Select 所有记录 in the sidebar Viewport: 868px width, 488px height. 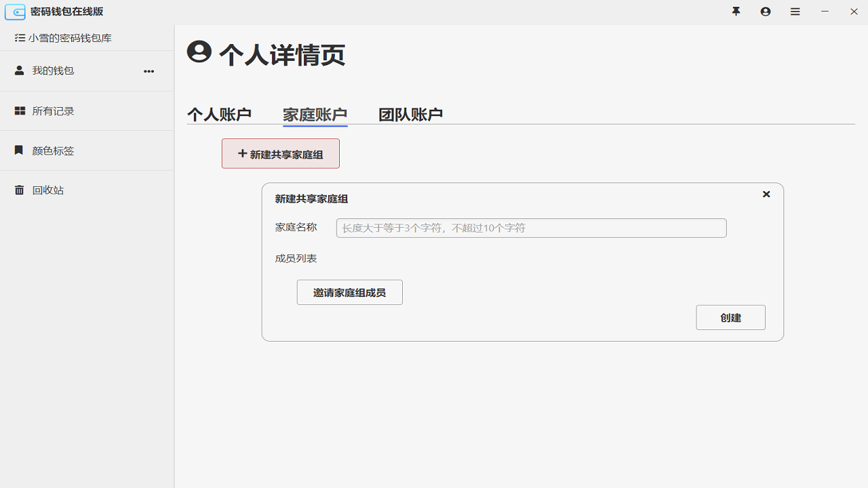pyautogui.click(x=53, y=111)
